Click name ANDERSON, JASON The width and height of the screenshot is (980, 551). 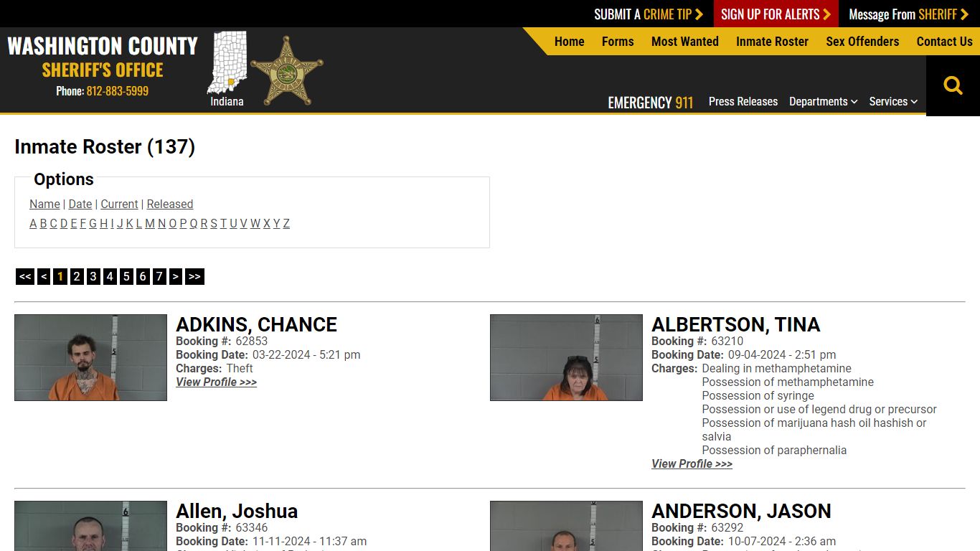[741, 511]
